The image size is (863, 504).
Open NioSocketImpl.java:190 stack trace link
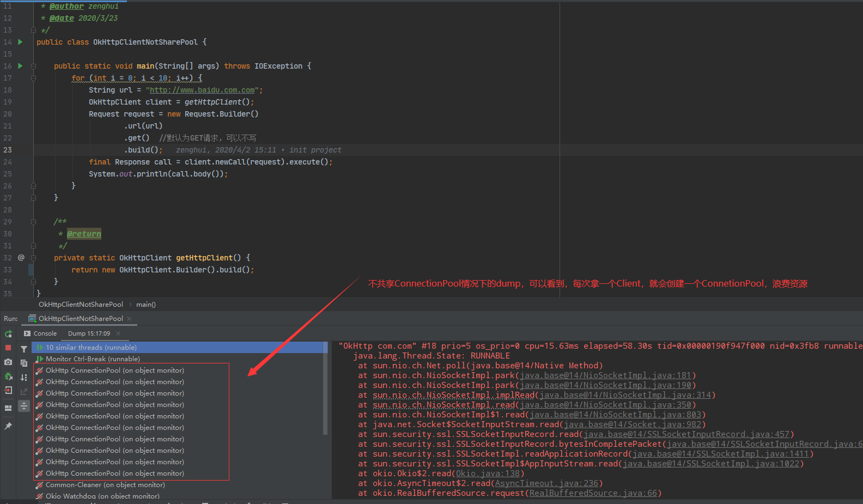[x=605, y=385]
